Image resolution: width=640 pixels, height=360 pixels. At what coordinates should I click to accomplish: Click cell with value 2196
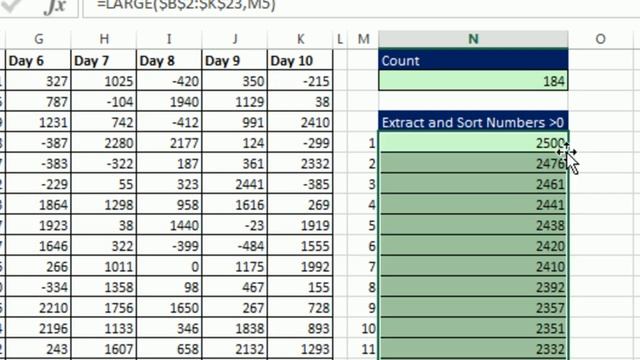pyautogui.click(x=38, y=329)
